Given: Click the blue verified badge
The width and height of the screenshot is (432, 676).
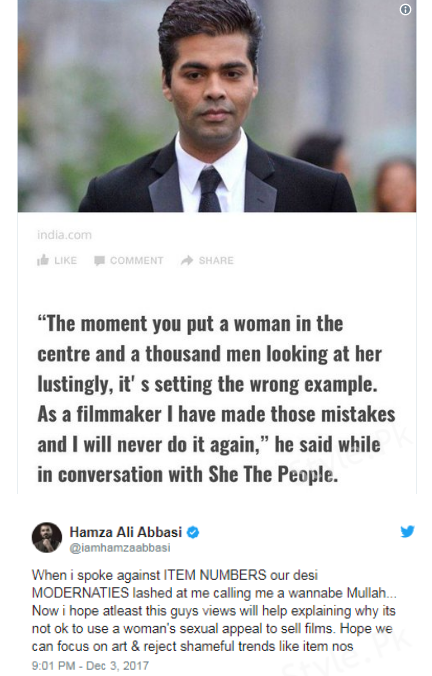Looking at the screenshot, I should coord(193,532).
